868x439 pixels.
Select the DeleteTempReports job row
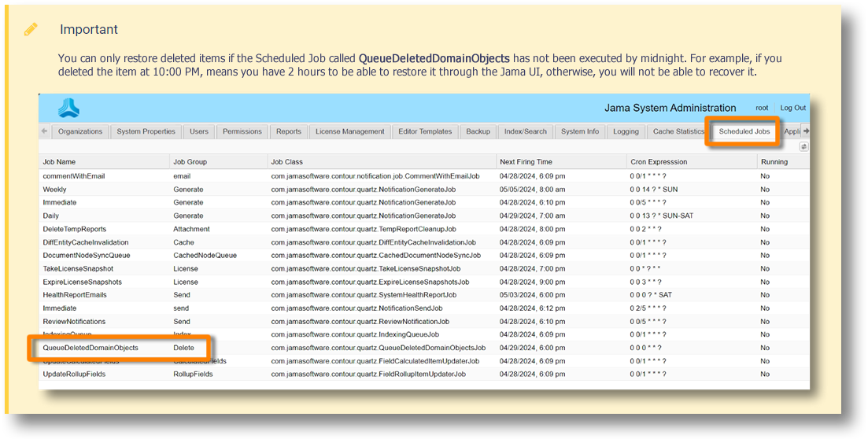point(425,229)
